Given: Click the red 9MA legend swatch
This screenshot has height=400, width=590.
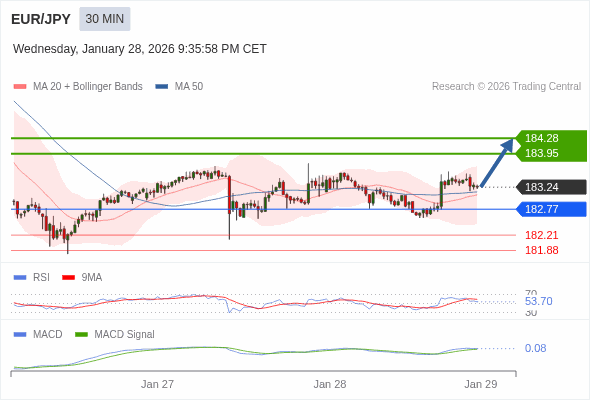Looking at the screenshot, I should (x=68, y=278).
